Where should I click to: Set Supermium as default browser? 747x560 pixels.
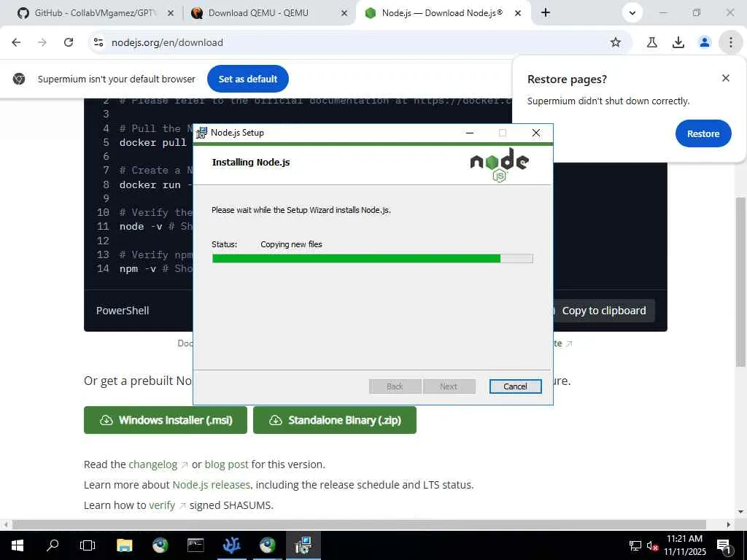pyautogui.click(x=248, y=79)
